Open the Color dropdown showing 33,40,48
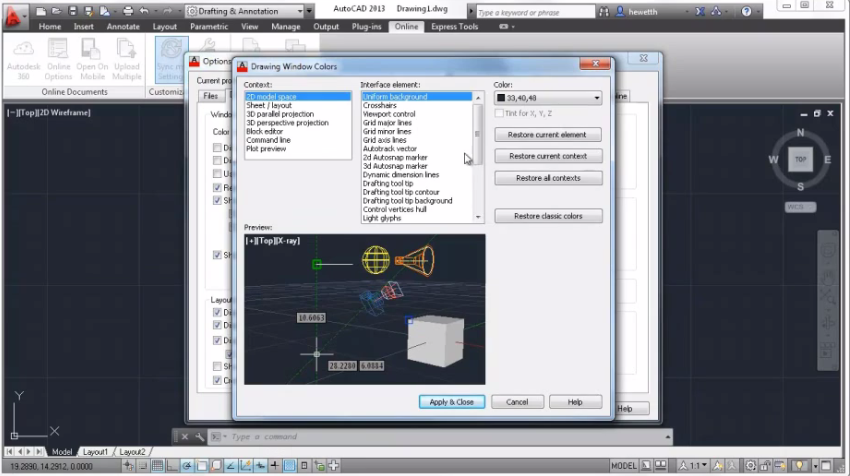The height and width of the screenshot is (476, 850). pos(597,98)
